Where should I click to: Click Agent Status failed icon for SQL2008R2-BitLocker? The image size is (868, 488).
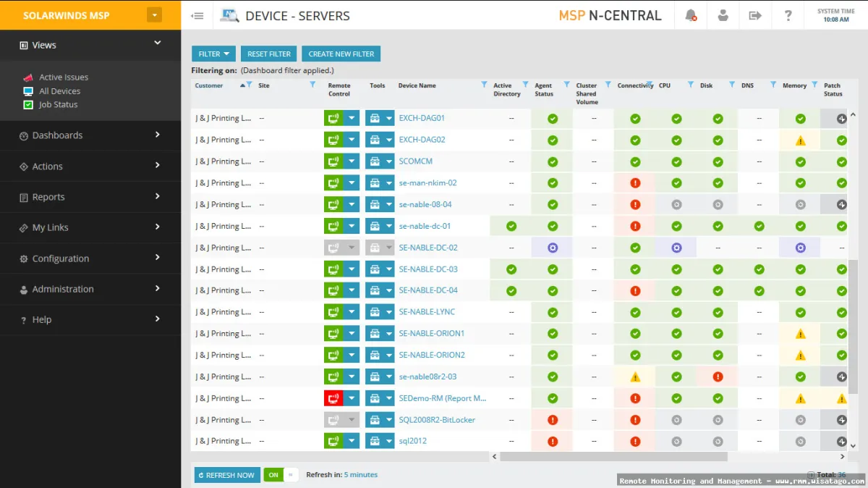[x=553, y=420]
